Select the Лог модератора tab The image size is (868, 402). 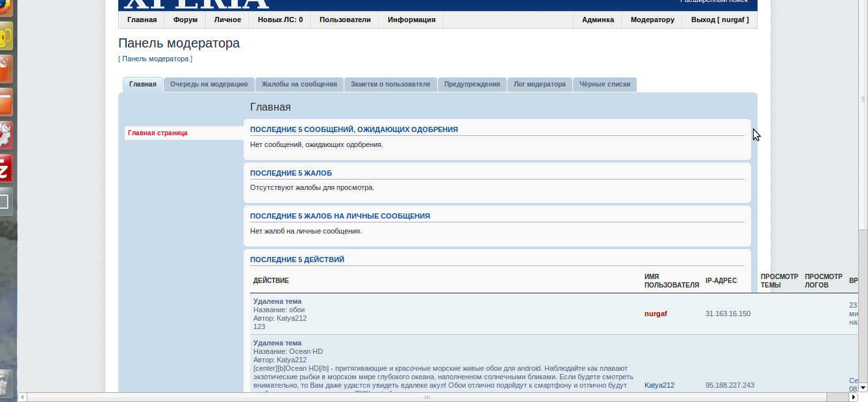539,85
